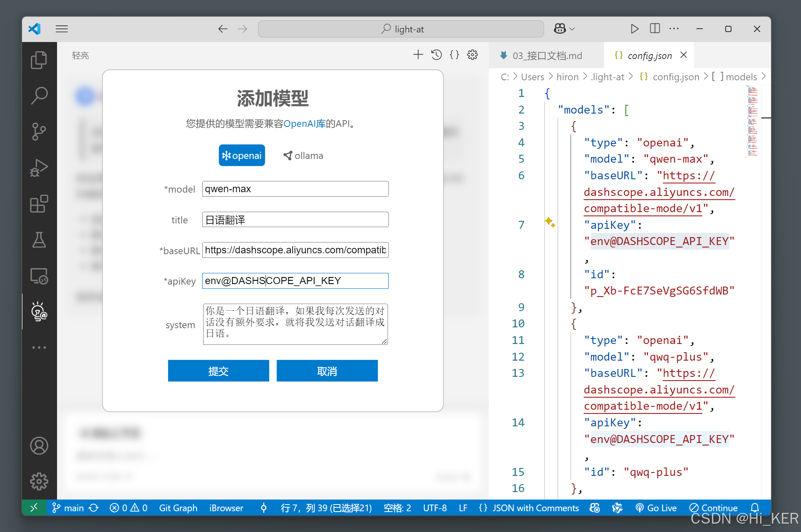Click the plus icon for new chat
The image size is (801, 532).
coord(418,55)
